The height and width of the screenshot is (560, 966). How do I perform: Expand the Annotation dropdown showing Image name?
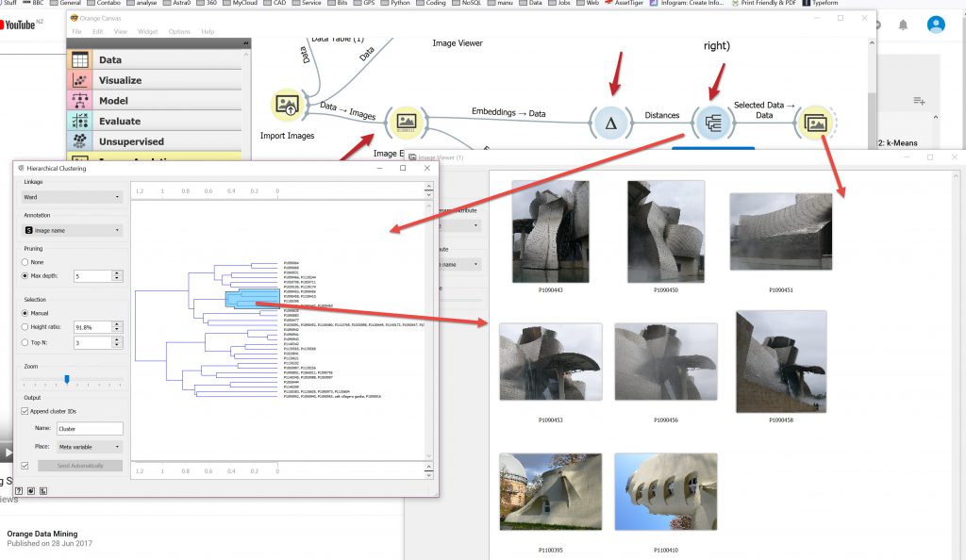point(73,230)
